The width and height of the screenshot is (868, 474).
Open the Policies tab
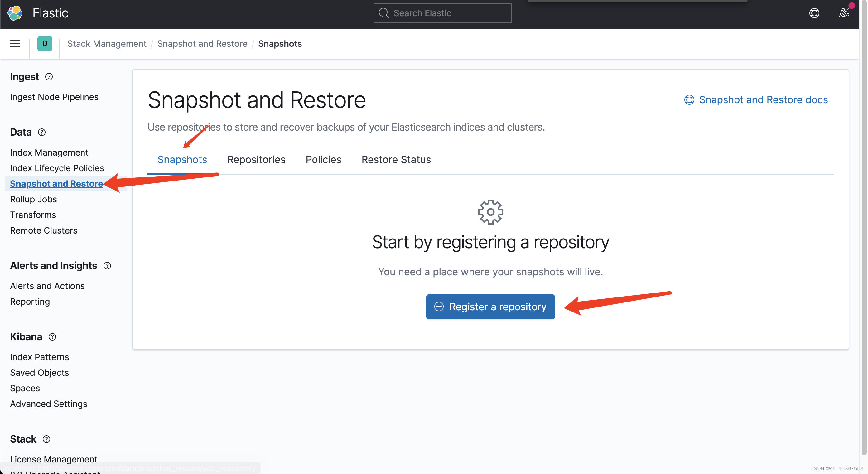(323, 159)
